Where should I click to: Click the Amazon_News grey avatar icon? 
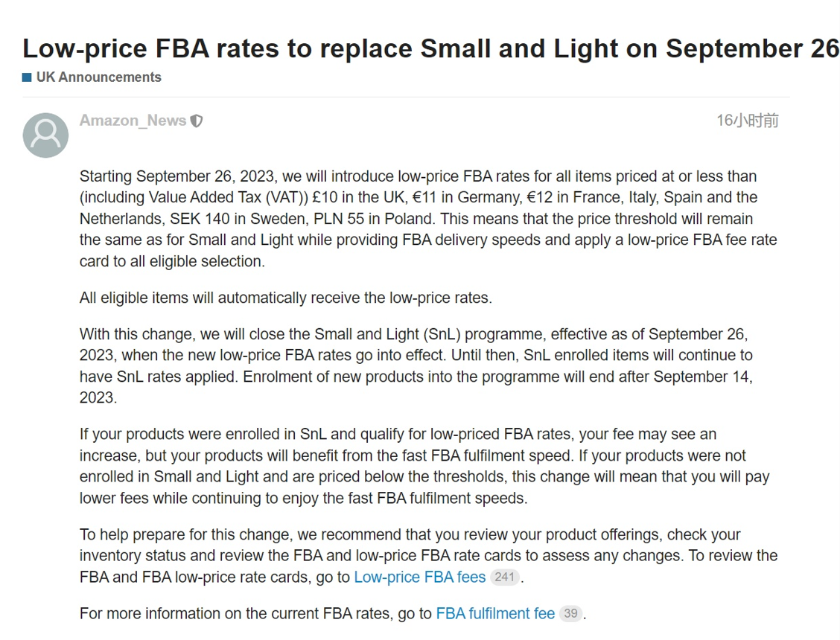[45, 135]
